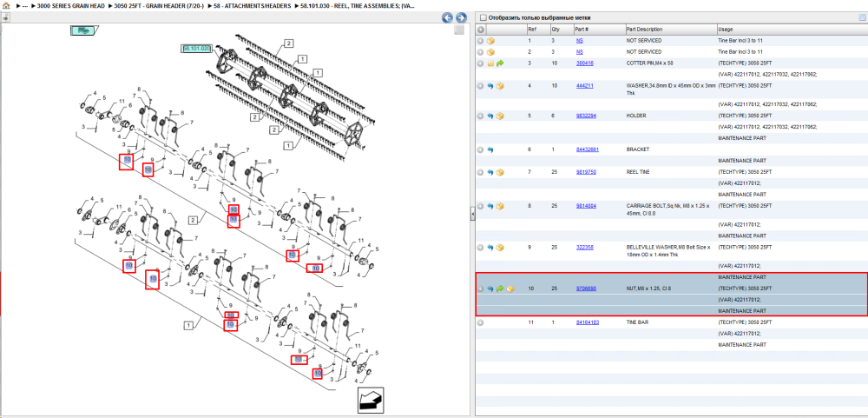Open the previous diagram with the back arrow
Screen dimensions: 868x418
pyautogui.click(x=447, y=17)
